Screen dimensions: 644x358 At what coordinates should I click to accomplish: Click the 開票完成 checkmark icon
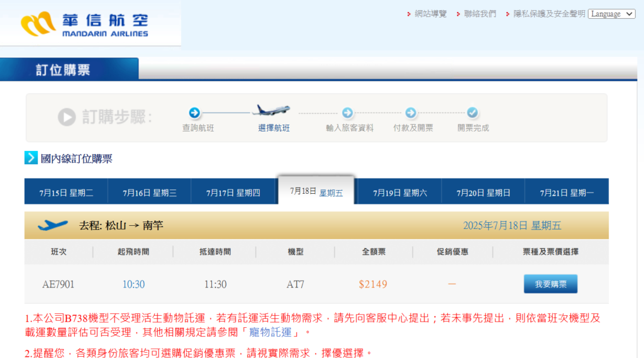472,112
